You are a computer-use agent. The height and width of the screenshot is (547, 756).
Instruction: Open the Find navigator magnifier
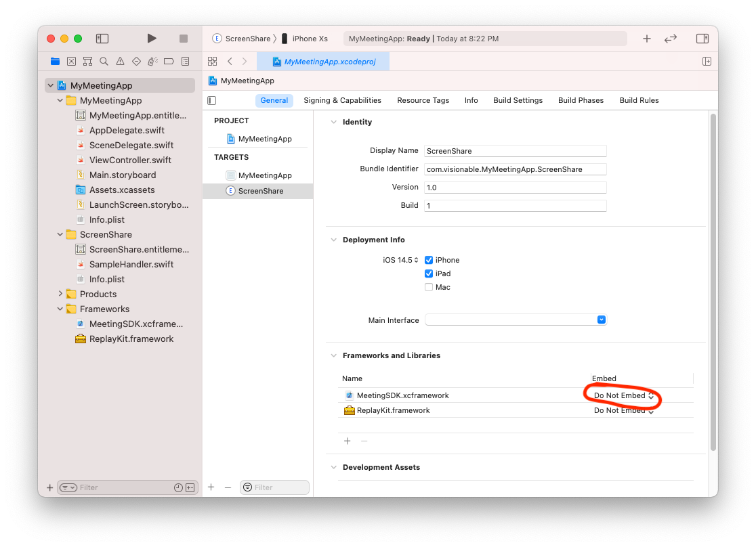point(104,61)
